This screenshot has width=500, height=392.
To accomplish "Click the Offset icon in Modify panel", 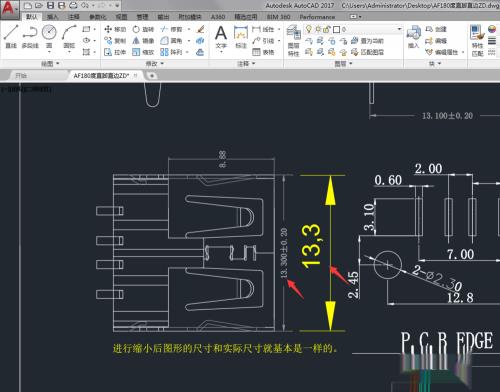I will [x=200, y=52].
